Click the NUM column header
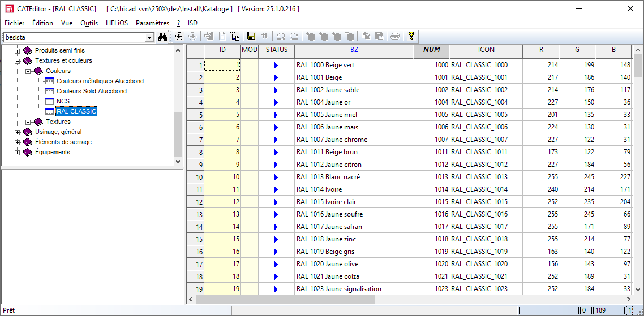 [x=431, y=50]
